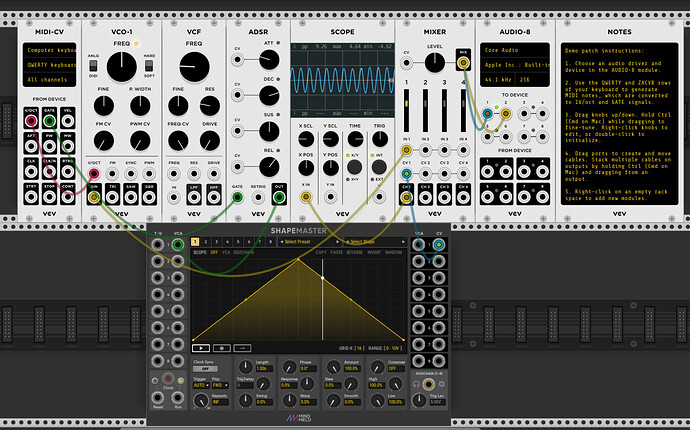Click the SCOPE X IN jack
The width and height of the screenshot is (690, 430).
306,197
